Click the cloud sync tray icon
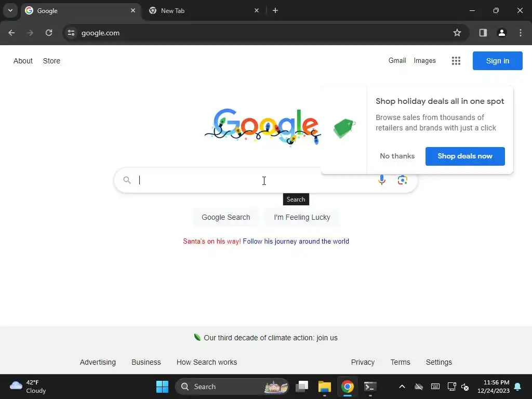The height and width of the screenshot is (399, 532). [x=419, y=387]
